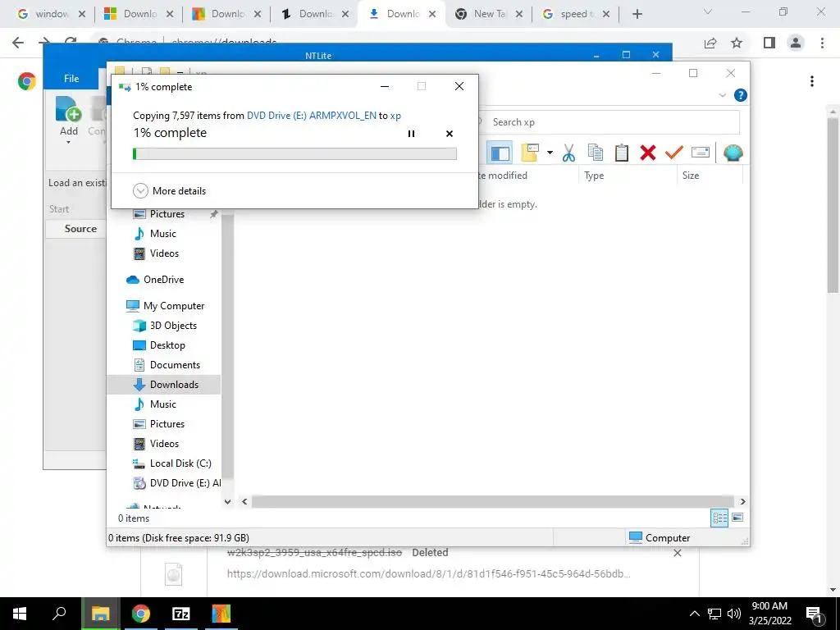Click the DVD Drive (E:) ARMPXVOL_EN link

311,115
